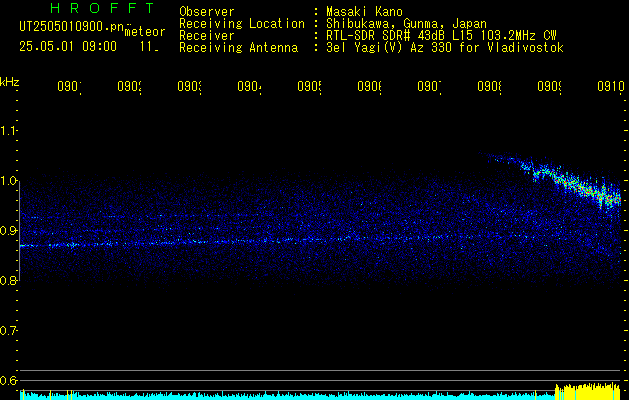Click the 1.0 kHz frequency axis label

coord(8,181)
